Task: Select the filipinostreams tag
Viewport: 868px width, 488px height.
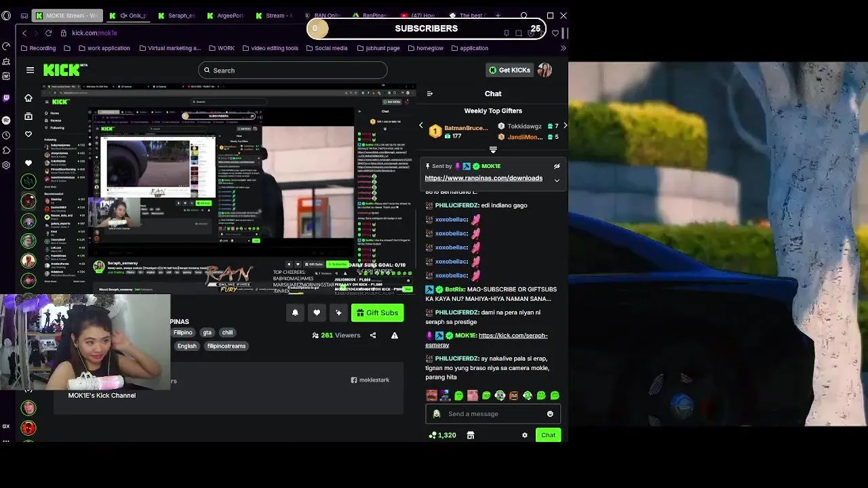Action: [226, 346]
